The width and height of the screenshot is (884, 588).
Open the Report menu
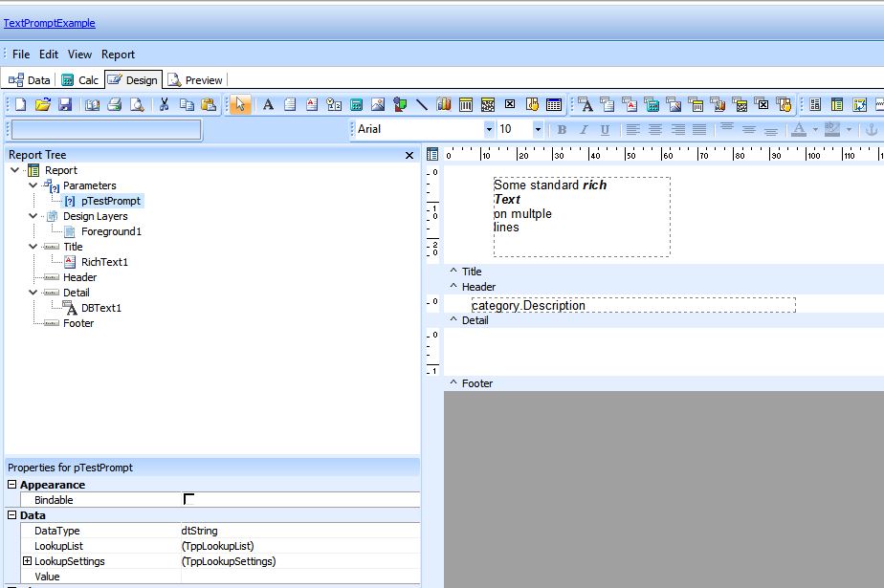click(x=118, y=54)
